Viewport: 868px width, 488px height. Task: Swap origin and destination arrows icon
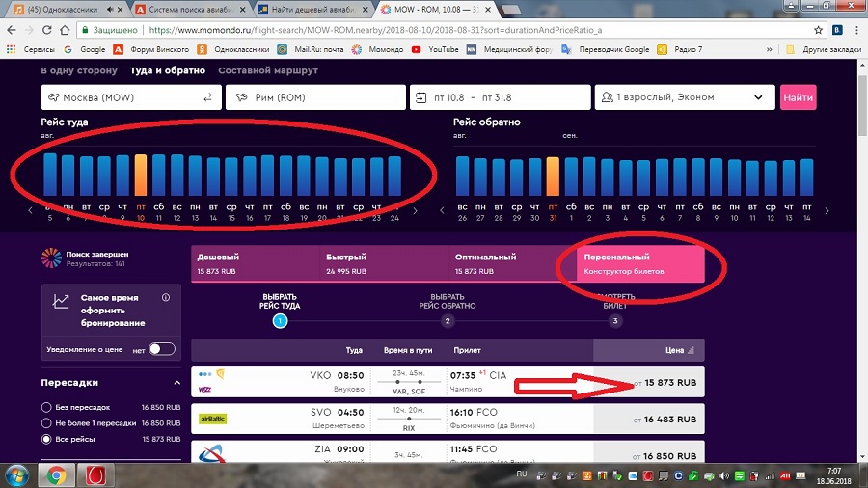coord(207,97)
